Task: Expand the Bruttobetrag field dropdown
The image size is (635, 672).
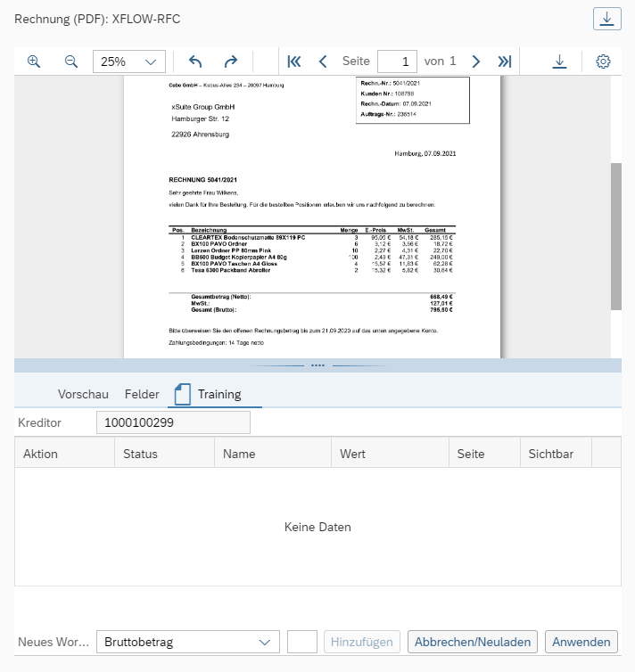Action: (x=264, y=642)
